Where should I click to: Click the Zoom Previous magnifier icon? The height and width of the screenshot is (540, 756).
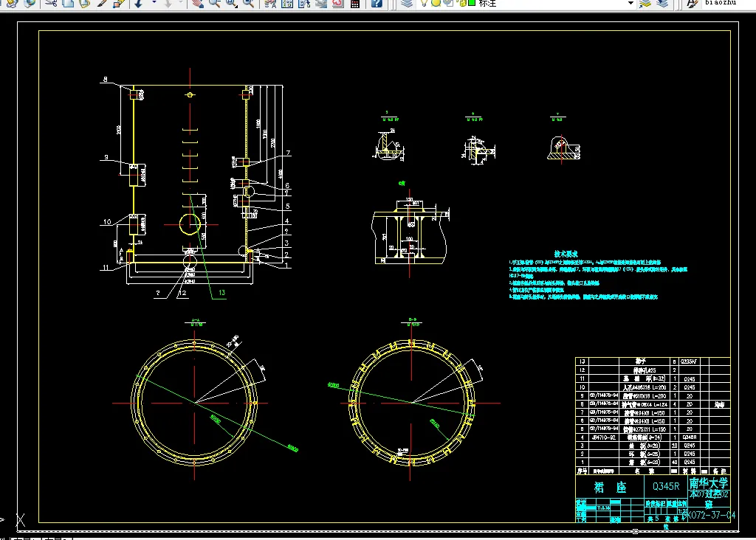248,4
